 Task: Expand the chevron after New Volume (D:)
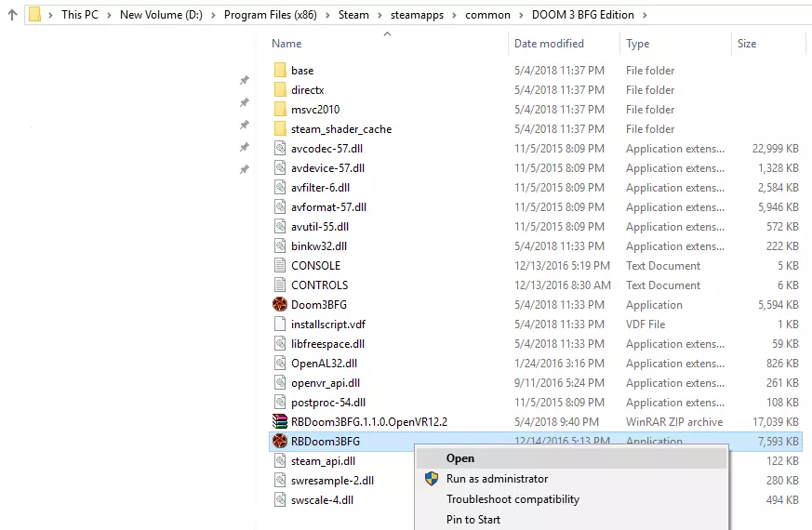(213, 15)
